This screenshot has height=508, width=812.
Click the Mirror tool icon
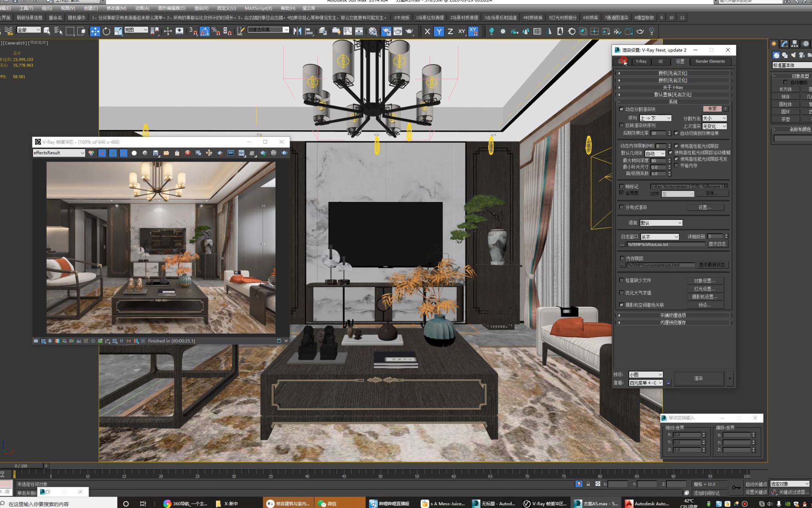[297, 31]
